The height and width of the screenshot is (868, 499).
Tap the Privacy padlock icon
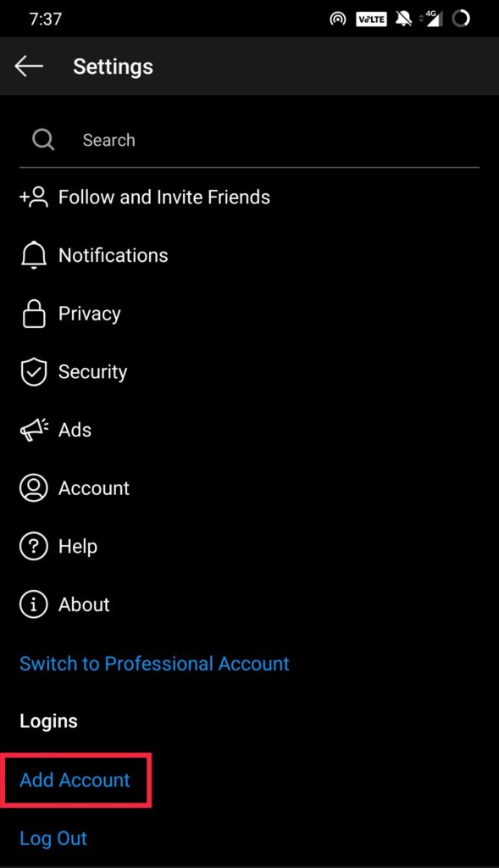34,314
